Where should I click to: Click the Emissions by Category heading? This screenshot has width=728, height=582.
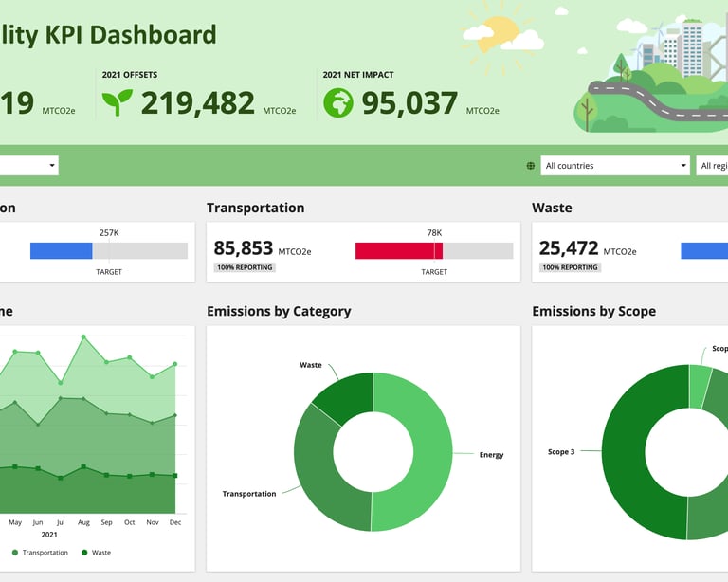(279, 312)
